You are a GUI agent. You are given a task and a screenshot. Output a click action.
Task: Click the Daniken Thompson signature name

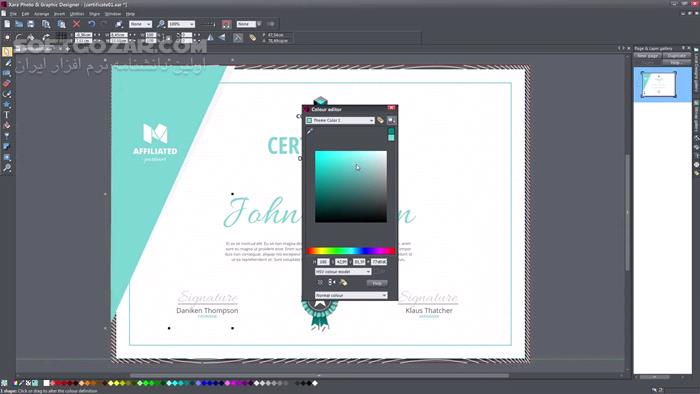tap(207, 311)
